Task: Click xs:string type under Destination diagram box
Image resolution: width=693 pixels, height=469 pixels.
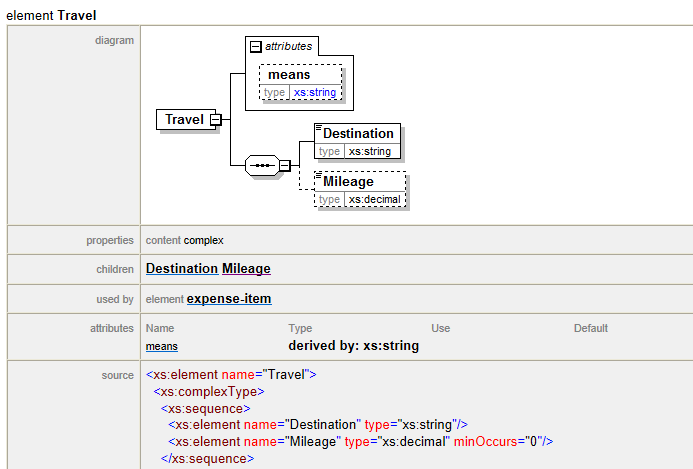Action: 370,151
